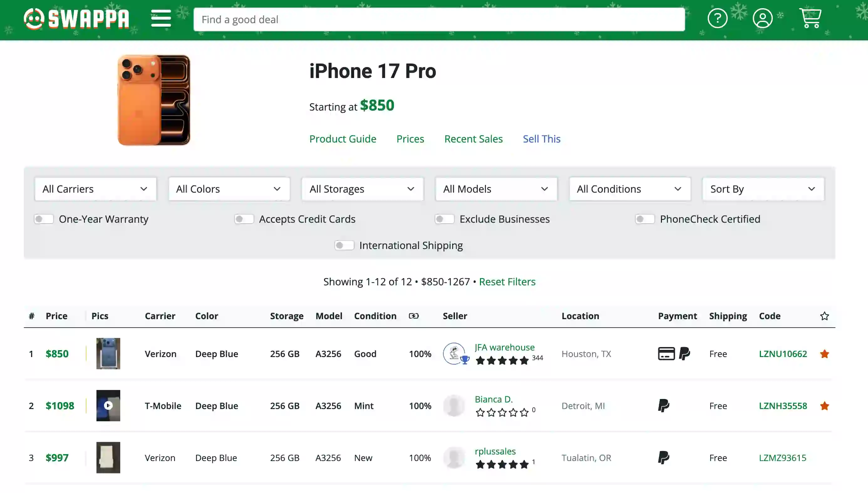Open the user account icon
868x493 pixels.
[762, 18]
